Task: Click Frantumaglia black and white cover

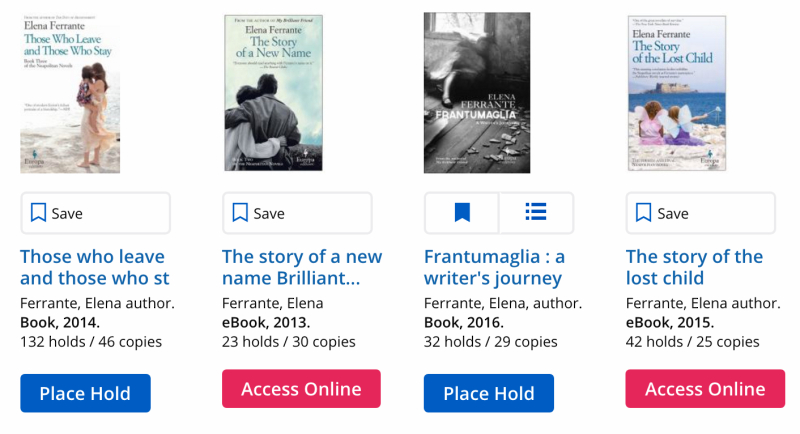Action: pyautogui.click(x=476, y=93)
